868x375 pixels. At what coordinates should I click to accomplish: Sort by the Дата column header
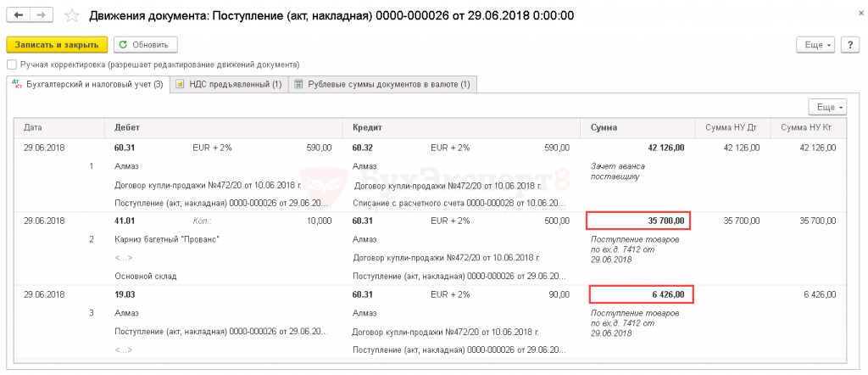pos(60,128)
